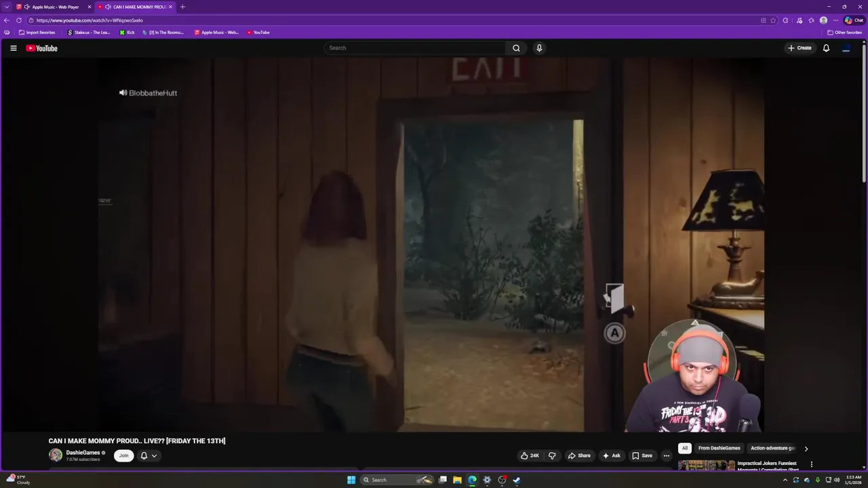The height and width of the screenshot is (488, 868).
Task: Expand the notification options chevron beside bell
Action: pyautogui.click(x=155, y=455)
